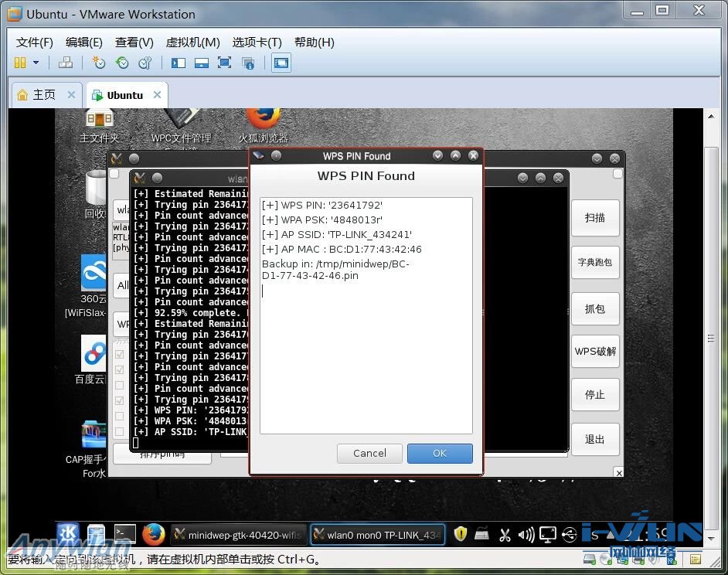728x575 pixels.
Task: Open the KDE start menu icon
Action: point(68,534)
